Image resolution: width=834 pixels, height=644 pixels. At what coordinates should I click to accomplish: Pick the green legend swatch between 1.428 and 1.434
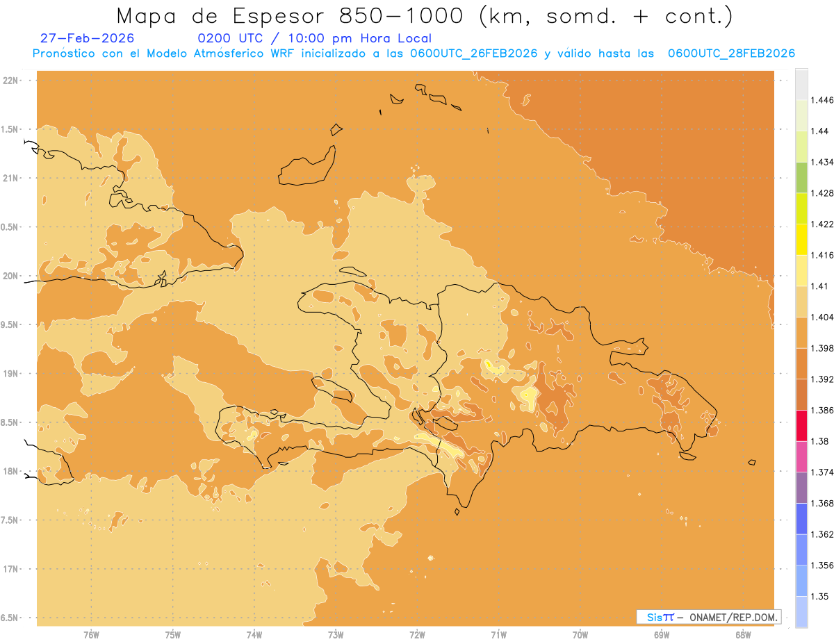point(801,177)
